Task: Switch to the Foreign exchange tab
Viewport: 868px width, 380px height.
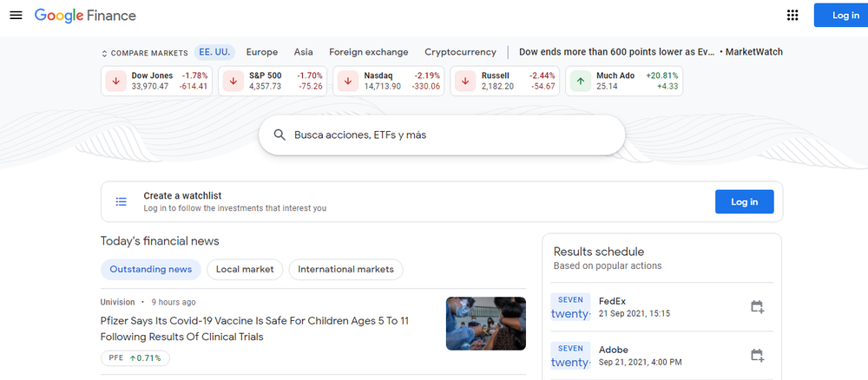Action: coord(369,52)
